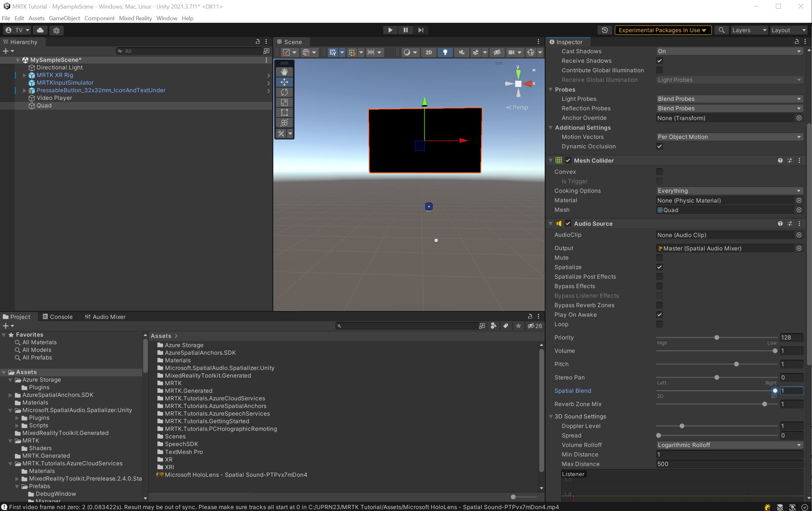Mute scene audio in the Scene view toolbar
The width and height of the screenshot is (812, 511).
click(x=462, y=52)
